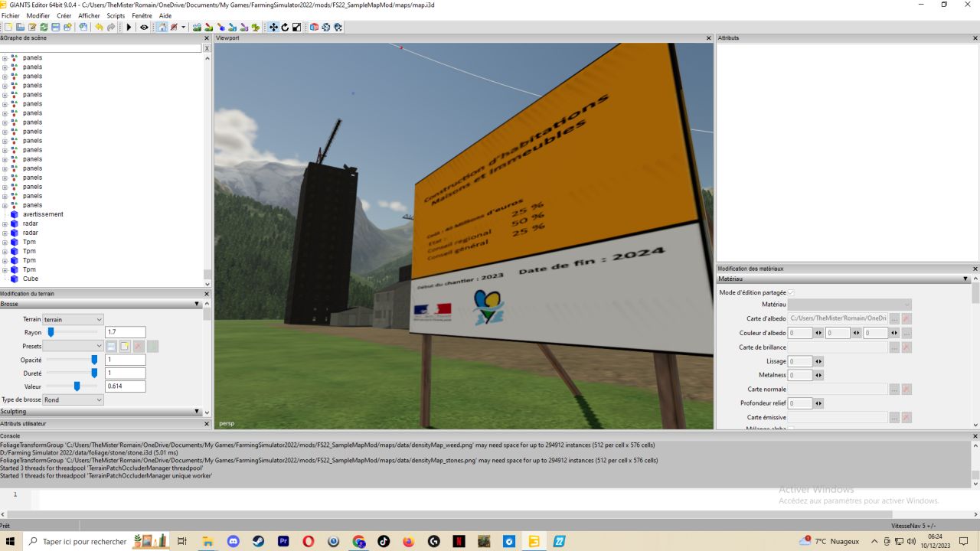Viewport: 980px width, 551px height.
Task: Open the Fenêtre menu
Action: [x=142, y=15]
